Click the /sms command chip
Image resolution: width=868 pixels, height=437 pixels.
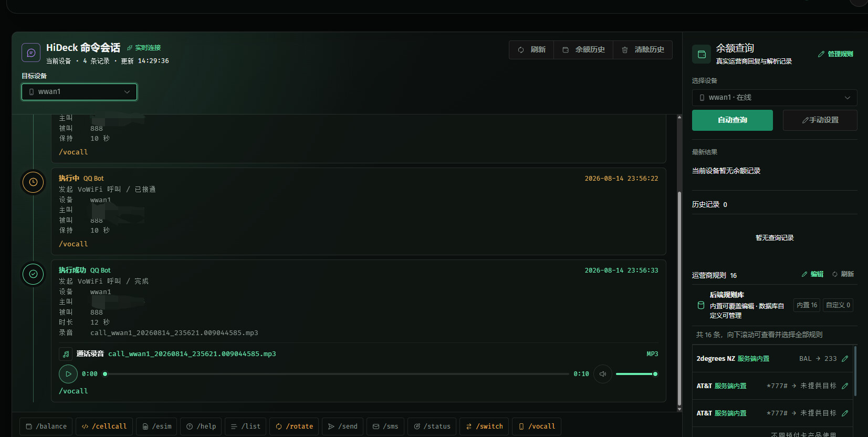point(385,426)
